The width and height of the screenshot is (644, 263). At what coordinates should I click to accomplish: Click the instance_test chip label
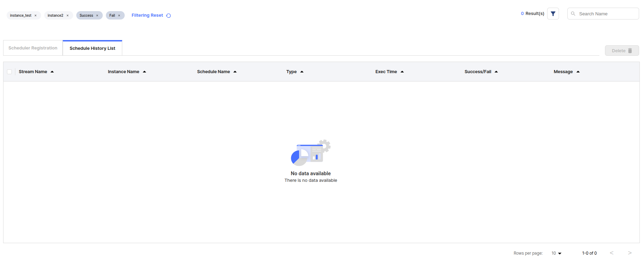(x=21, y=16)
